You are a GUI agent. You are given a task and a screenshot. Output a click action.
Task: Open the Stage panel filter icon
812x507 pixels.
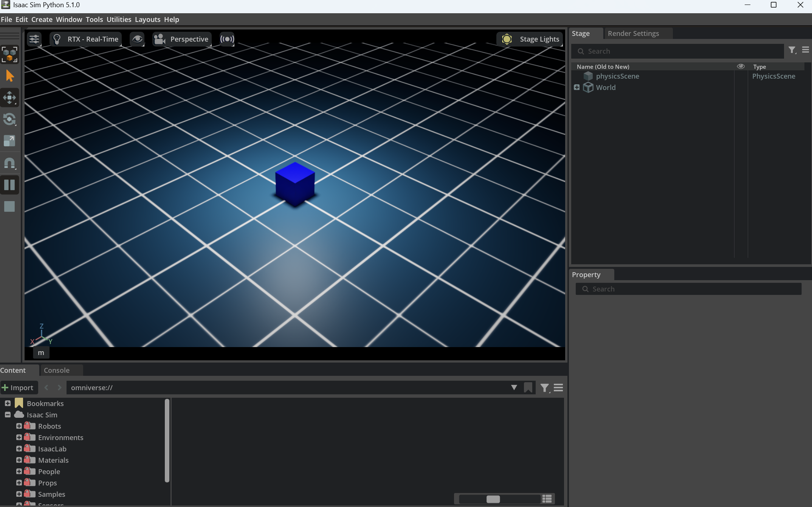click(792, 50)
